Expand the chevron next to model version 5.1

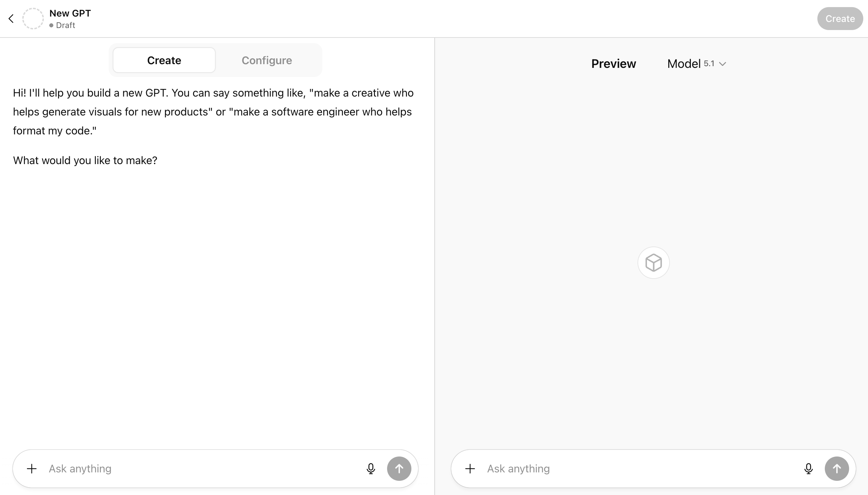pyautogui.click(x=722, y=64)
